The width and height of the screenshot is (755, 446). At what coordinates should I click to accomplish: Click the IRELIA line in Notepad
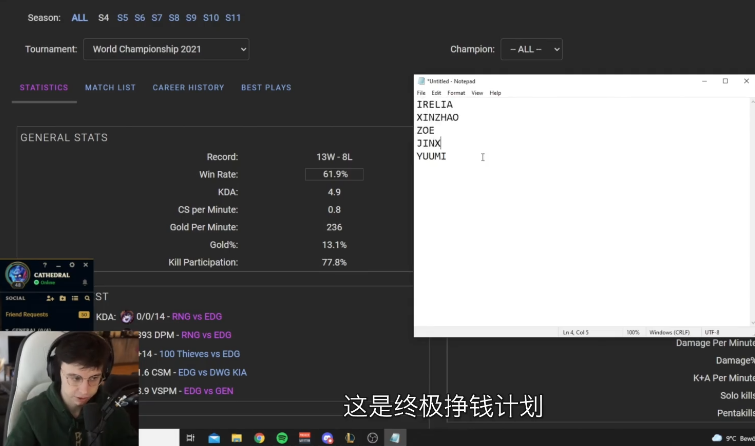click(x=435, y=105)
